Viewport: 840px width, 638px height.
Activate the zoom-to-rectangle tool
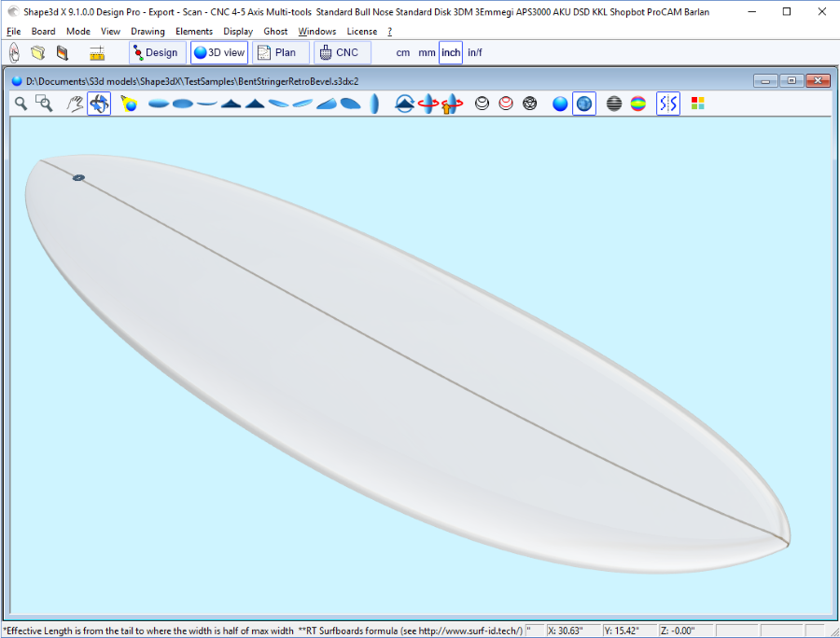44,104
